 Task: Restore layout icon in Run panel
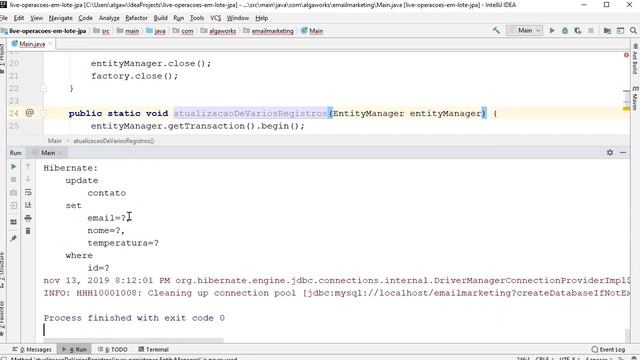tap(13, 222)
